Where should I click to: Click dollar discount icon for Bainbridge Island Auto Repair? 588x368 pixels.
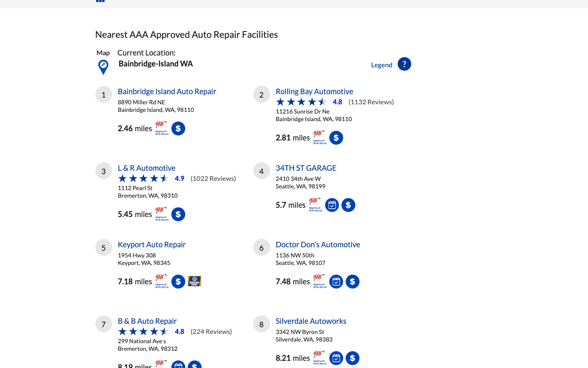coord(178,128)
